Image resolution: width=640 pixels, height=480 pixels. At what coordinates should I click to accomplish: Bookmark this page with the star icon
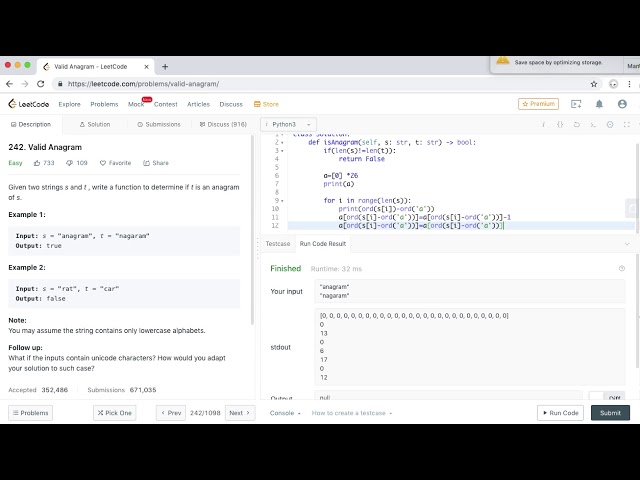[x=594, y=84]
